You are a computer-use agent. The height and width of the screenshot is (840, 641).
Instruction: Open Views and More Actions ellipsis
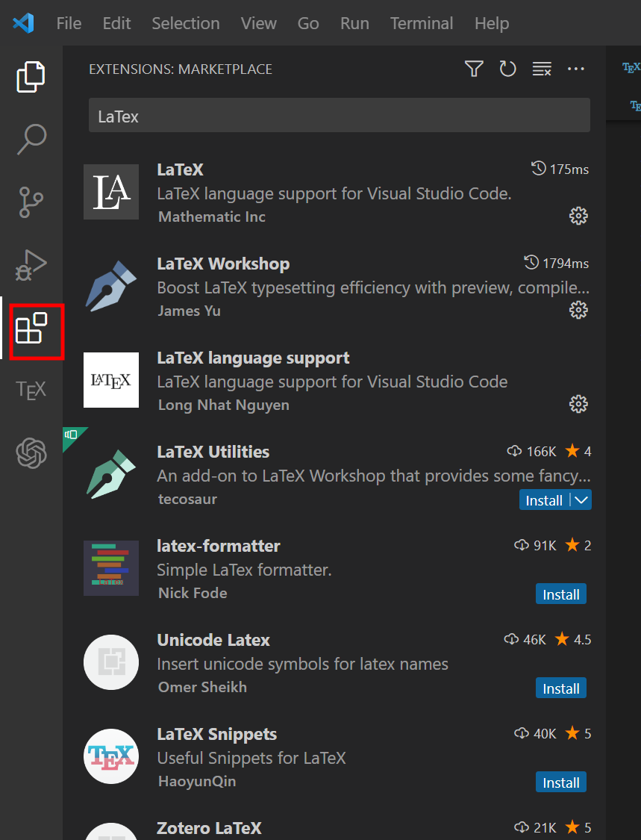(575, 69)
